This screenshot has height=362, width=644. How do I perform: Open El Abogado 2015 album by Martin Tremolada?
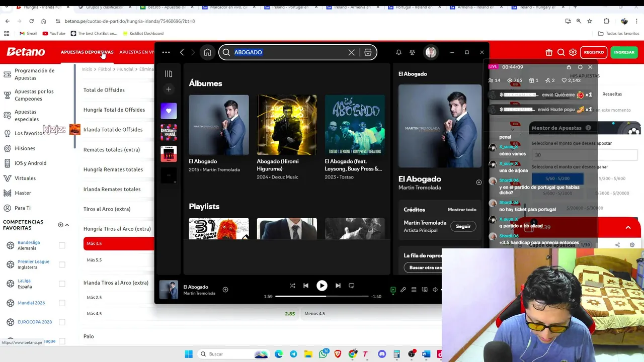(x=218, y=125)
